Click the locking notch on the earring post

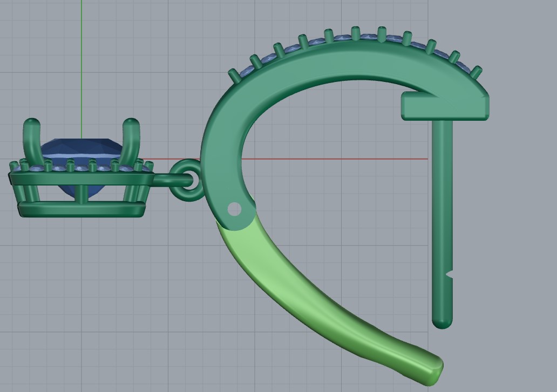point(451,274)
